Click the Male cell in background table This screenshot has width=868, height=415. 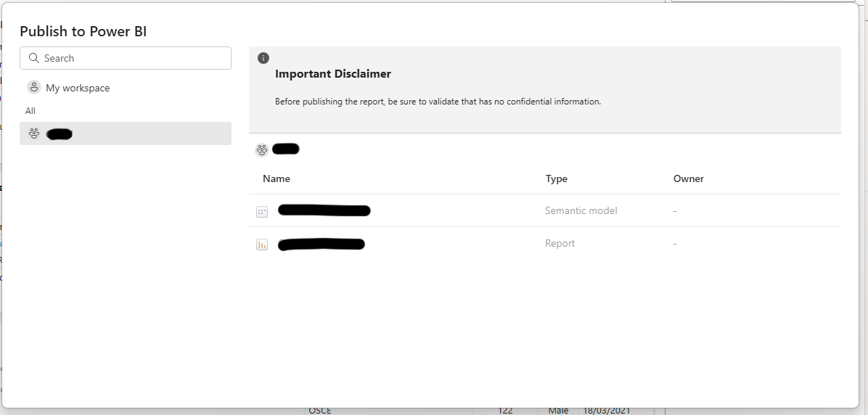(558, 411)
